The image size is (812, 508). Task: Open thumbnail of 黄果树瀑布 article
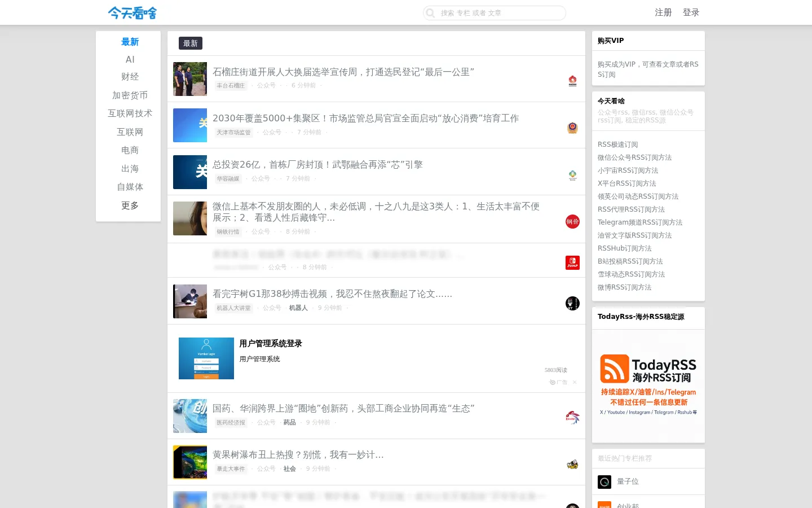pyautogui.click(x=190, y=462)
